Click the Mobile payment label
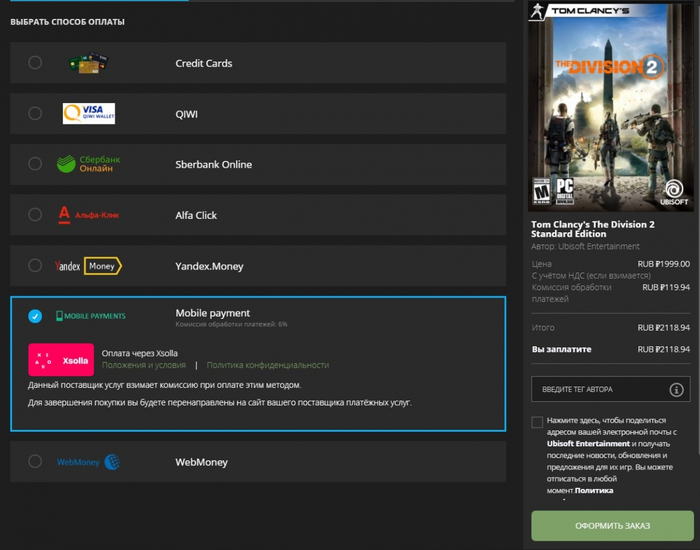The height and width of the screenshot is (550, 700). point(212,313)
